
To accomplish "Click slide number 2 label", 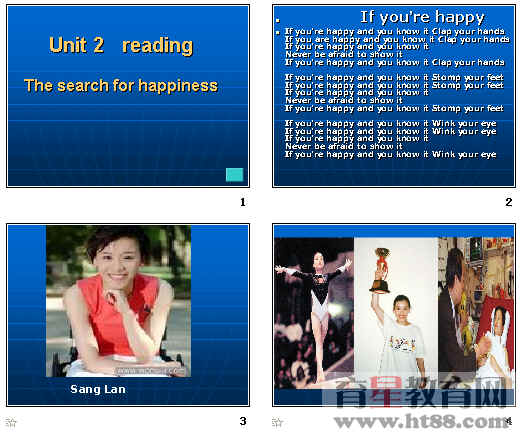I will [x=509, y=202].
